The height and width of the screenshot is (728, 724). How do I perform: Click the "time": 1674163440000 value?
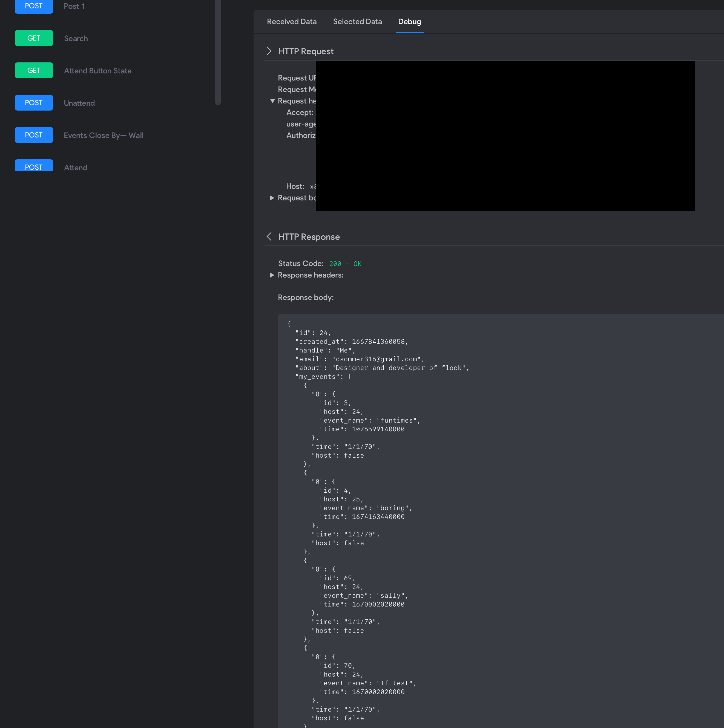(378, 517)
